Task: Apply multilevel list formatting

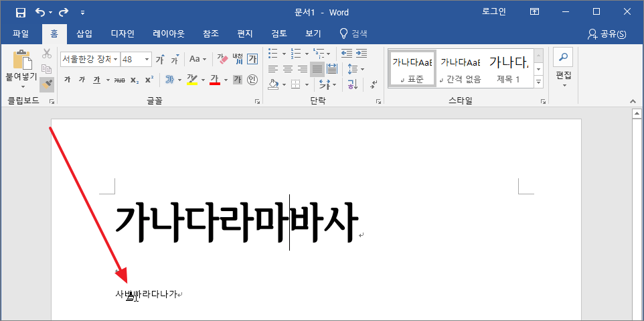Action: (x=319, y=54)
